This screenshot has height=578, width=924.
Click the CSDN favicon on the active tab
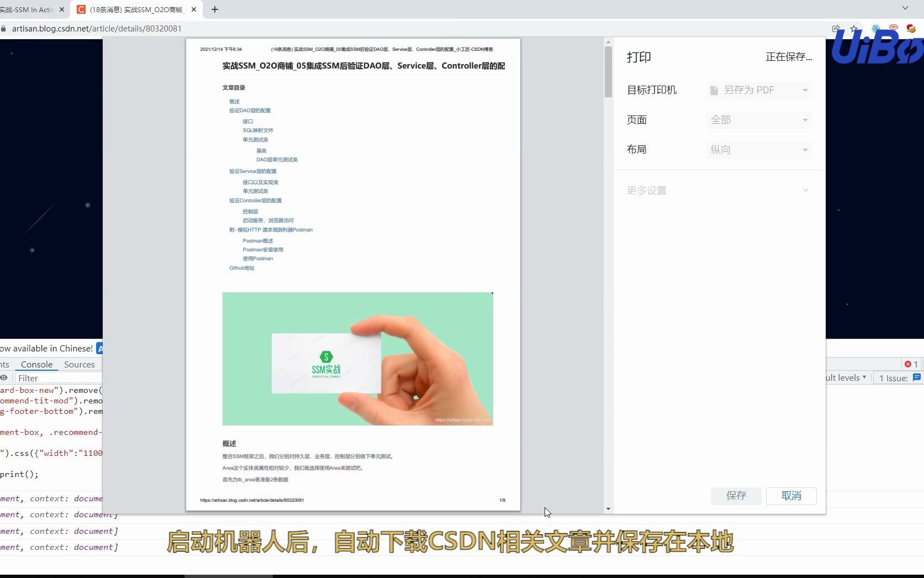click(x=81, y=9)
